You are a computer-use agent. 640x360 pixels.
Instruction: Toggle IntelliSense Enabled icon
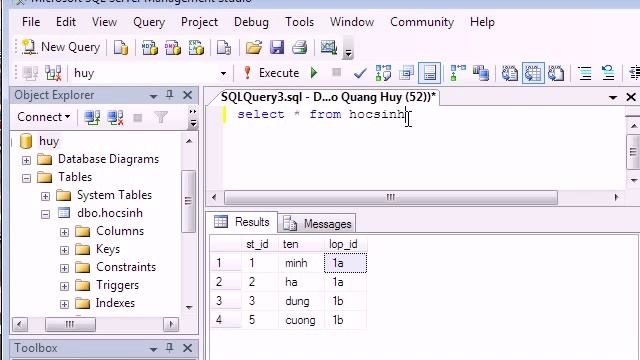[x=429, y=73]
